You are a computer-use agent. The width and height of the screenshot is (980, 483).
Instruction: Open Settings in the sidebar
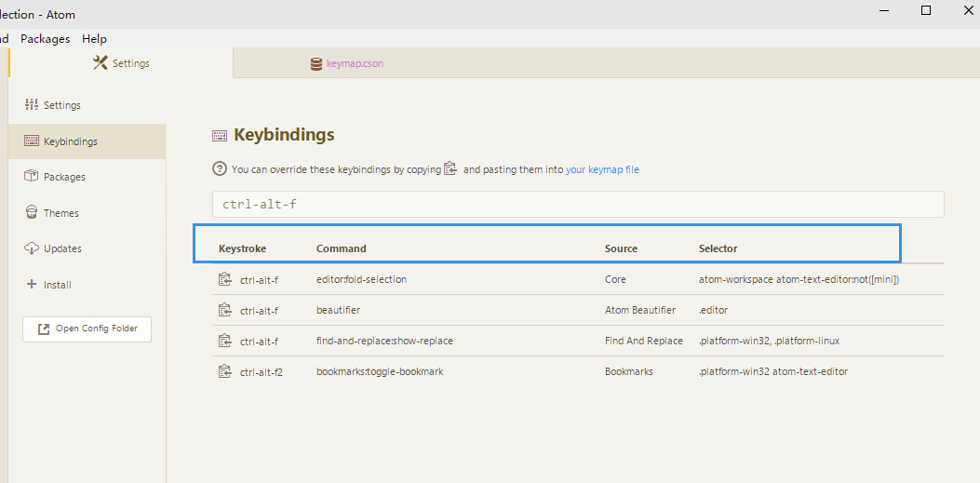click(61, 105)
